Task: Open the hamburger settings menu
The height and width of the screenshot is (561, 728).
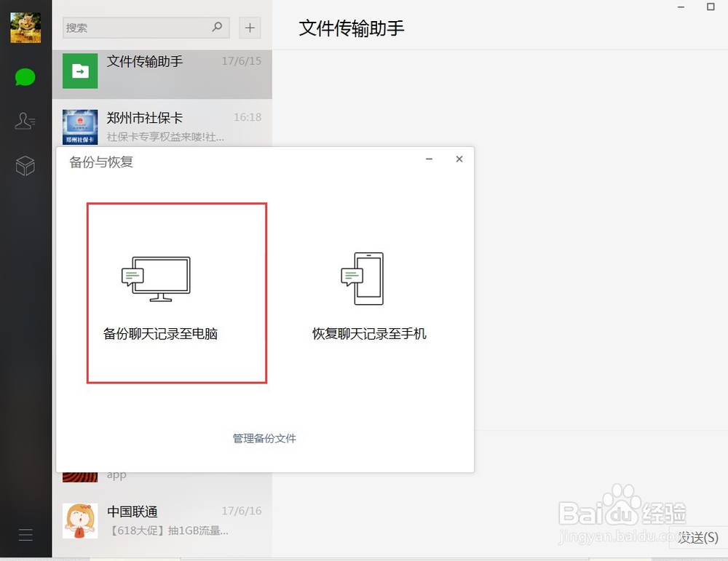Action: click(25, 535)
